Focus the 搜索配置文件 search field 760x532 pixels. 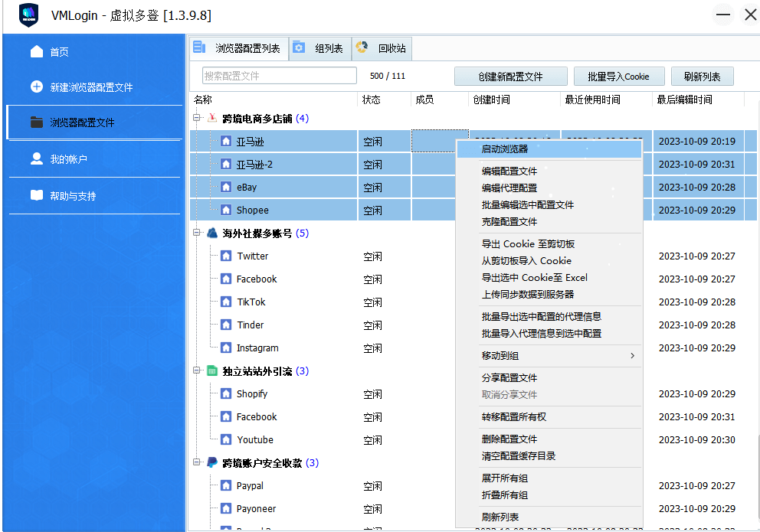point(279,76)
